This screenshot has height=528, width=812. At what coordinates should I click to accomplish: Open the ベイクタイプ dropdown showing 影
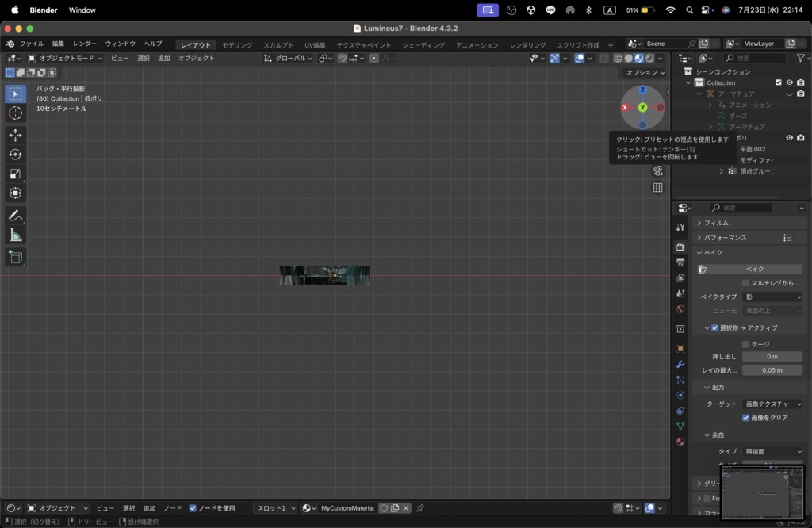point(772,297)
